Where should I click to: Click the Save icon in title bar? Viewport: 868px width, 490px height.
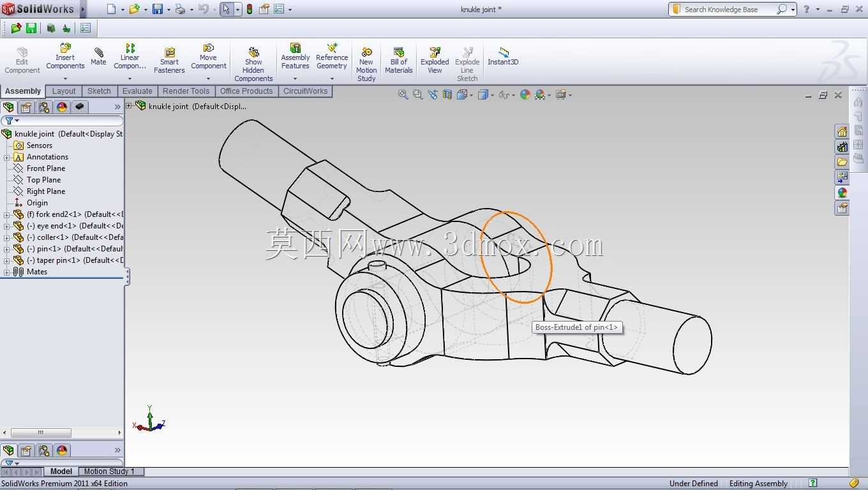click(157, 9)
